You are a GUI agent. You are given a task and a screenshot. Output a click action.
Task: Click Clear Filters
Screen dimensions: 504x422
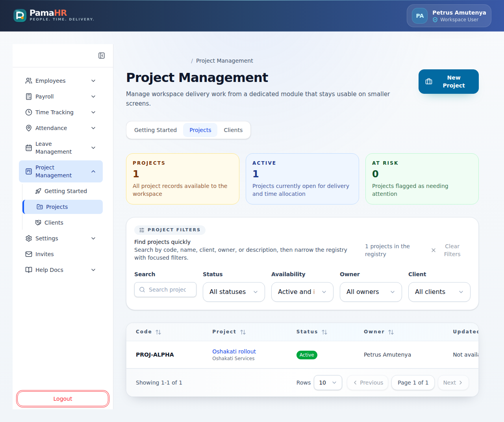[x=445, y=250]
